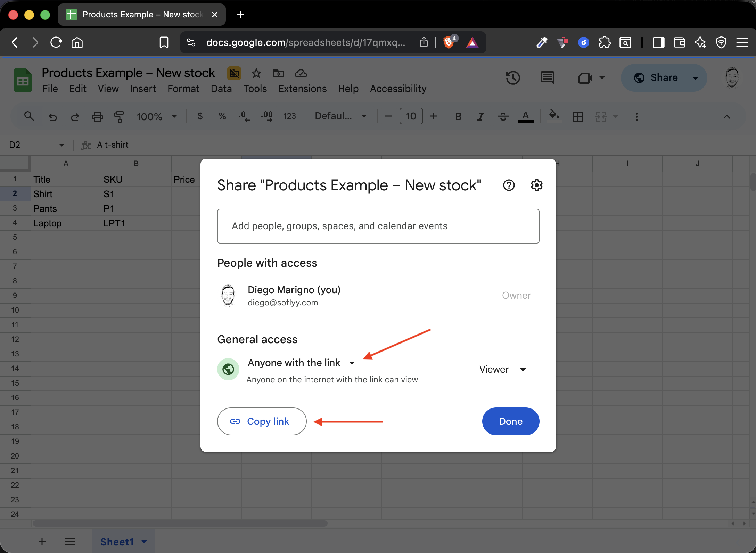Screen dimensions: 756x553
Task: Open the Sheet1 tab
Action: [117, 542]
